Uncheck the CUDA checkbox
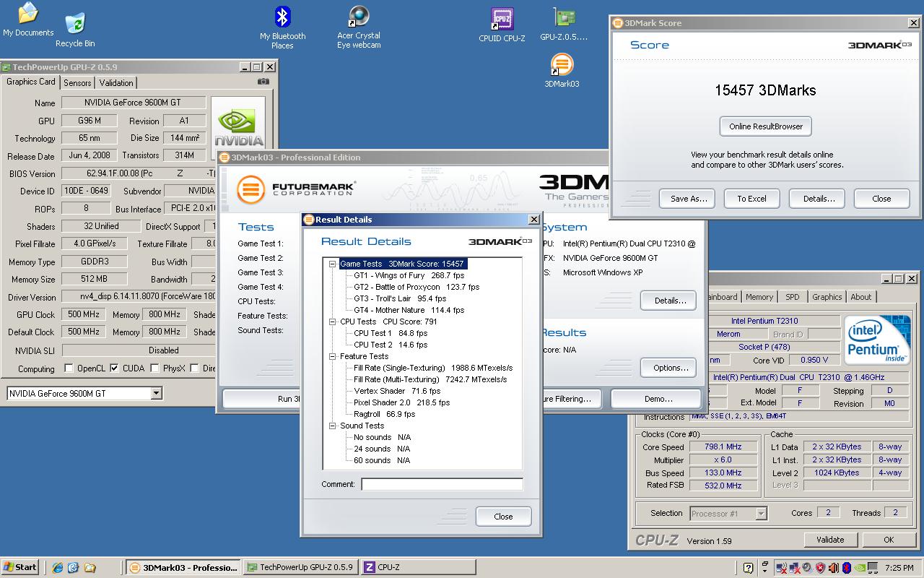Screen dimensions: 924x578 coord(114,368)
